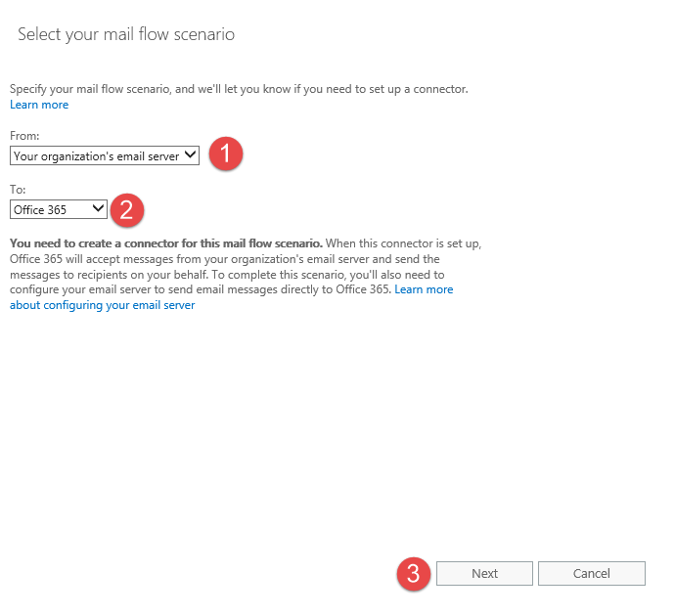
Task: Follow the "about configuring your email server" link
Action: (x=102, y=305)
